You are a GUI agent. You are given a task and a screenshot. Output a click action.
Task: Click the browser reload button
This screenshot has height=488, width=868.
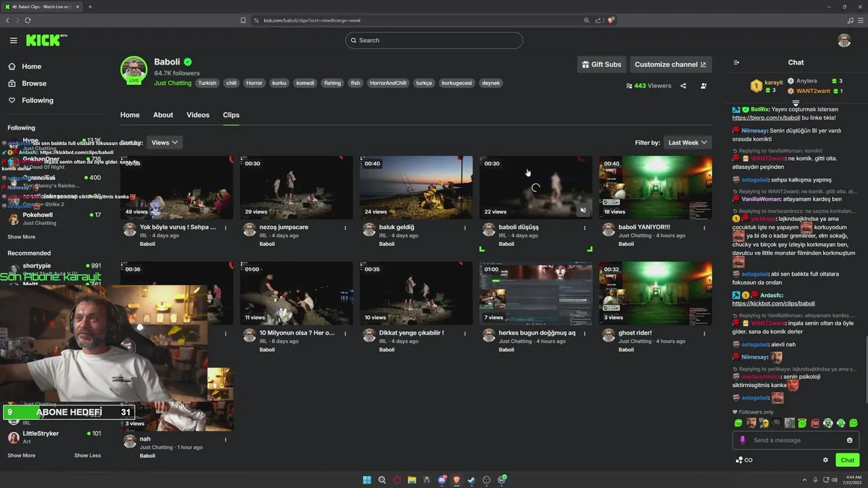click(28, 20)
